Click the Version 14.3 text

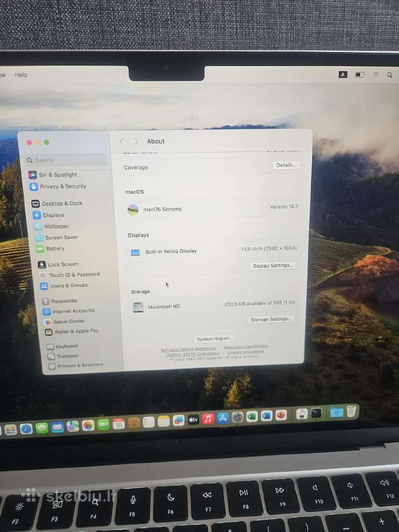point(284,206)
